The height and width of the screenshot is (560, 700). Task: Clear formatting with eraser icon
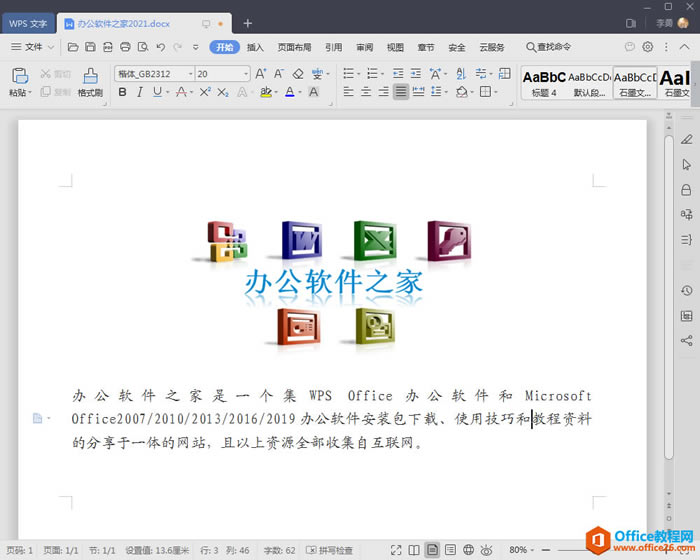coord(298,74)
